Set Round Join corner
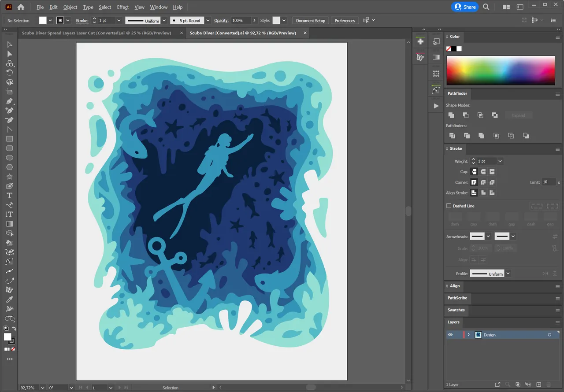Image resolution: width=564 pixels, height=392 pixels. click(483, 182)
